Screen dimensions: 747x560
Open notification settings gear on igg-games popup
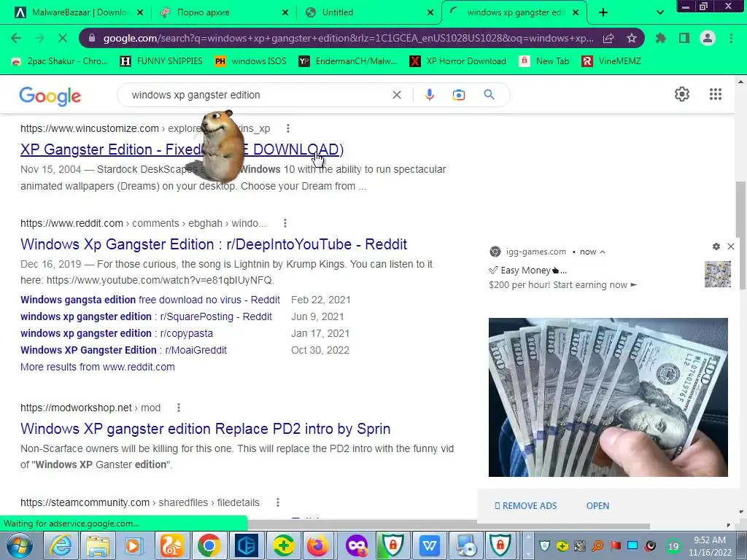[716, 246]
